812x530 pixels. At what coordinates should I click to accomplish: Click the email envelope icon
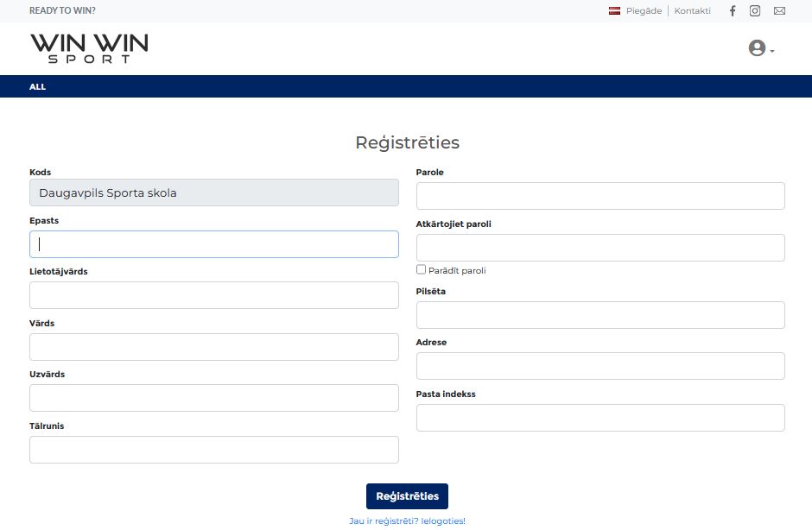coord(779,11)
